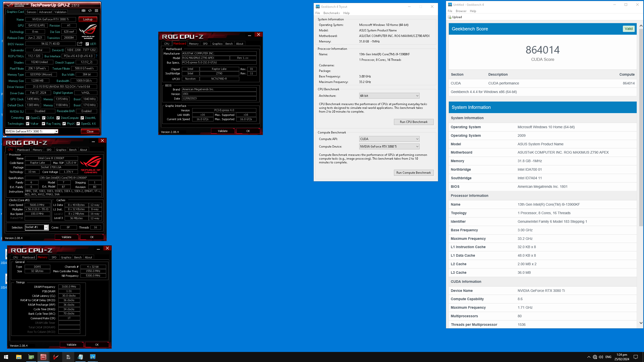Toggle CUDA checkbox in GPU-Z
Image resolution: width=644 pixels, height=362 pixels.
pos(44,118)
